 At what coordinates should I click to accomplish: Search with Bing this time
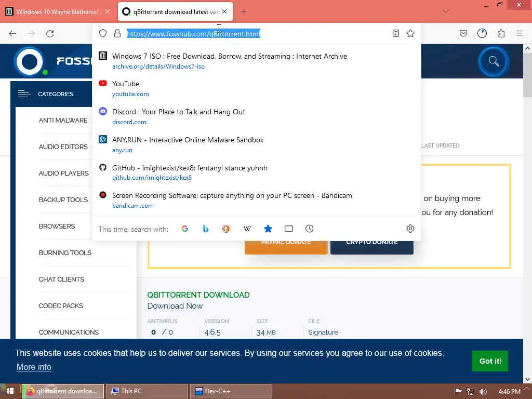[x=206, y=229]
